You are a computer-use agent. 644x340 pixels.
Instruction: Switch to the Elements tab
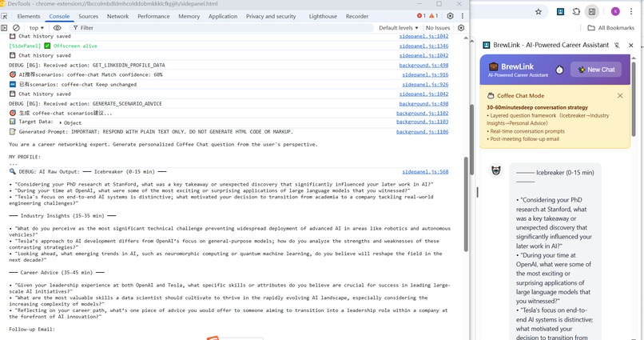[x=29, y=17]
